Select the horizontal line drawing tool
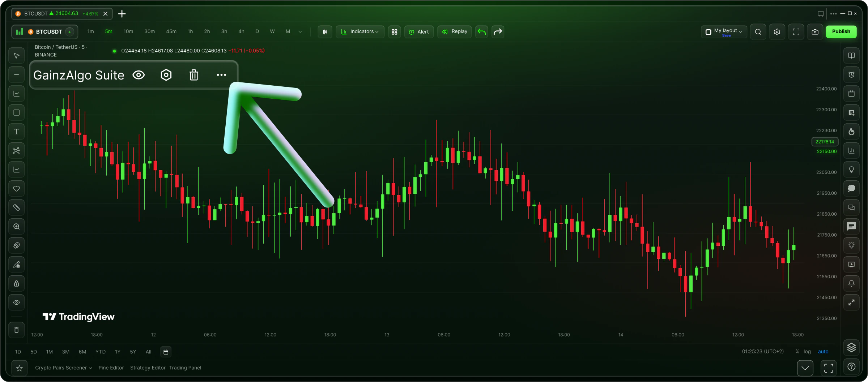Image resolution: width=868 pixels, height=382 pixels. [17, 75]
